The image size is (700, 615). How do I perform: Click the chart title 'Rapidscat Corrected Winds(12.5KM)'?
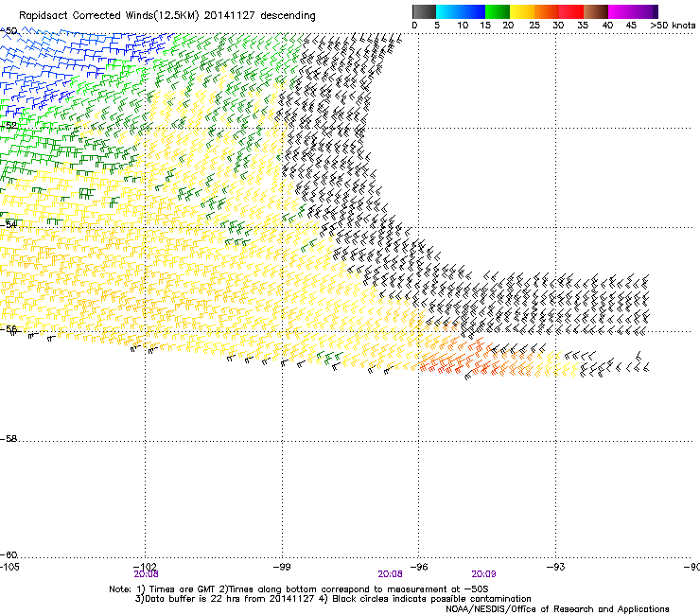pyautogui.click(x=109, y=16)
